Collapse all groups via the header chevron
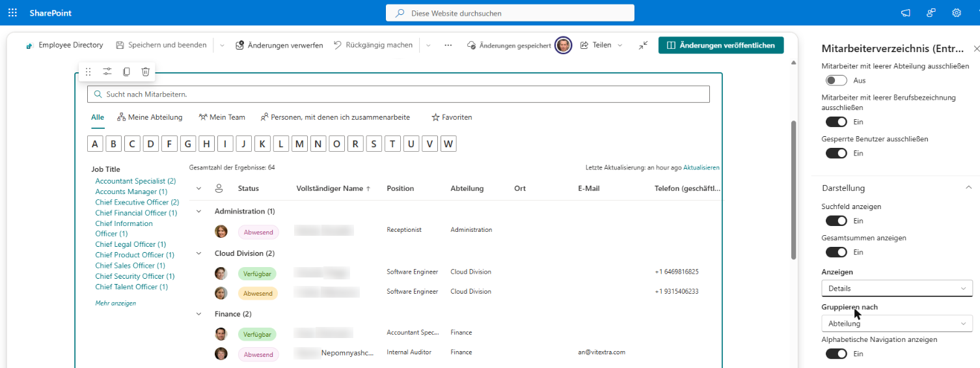Image resolution: width=980 pixels, height=368 pixels. (x=199, y=188)
